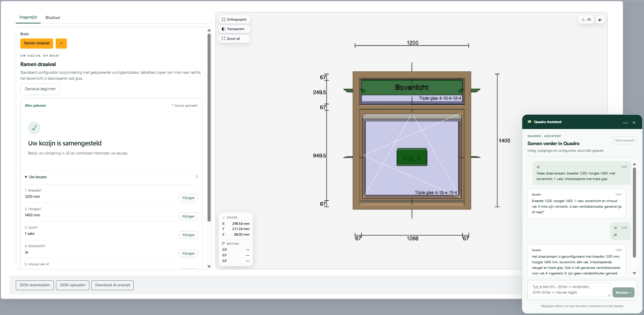
Task: Click the questionnaire panel's scroll-up arrow
Action: 209,30
